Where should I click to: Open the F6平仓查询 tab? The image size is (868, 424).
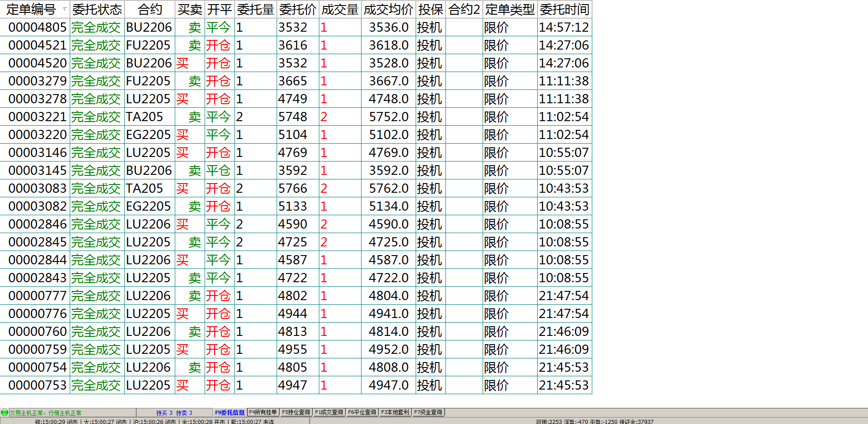362,413
